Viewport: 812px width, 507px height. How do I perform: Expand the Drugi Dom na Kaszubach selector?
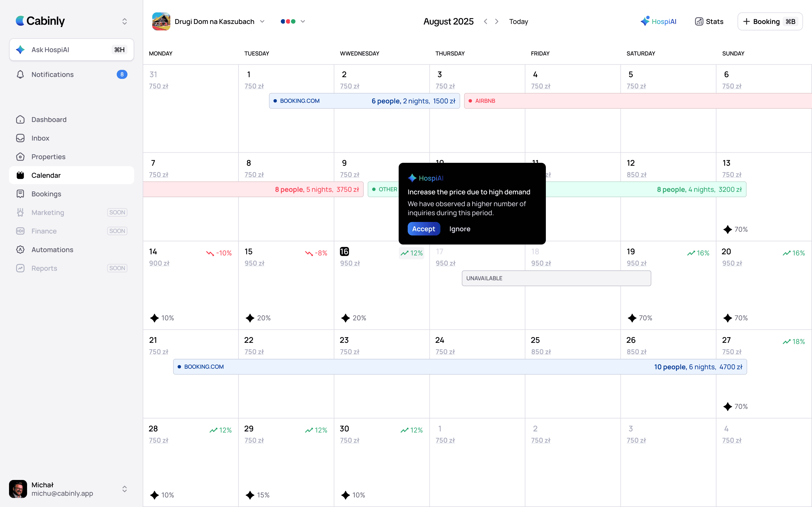click(262, 21)
